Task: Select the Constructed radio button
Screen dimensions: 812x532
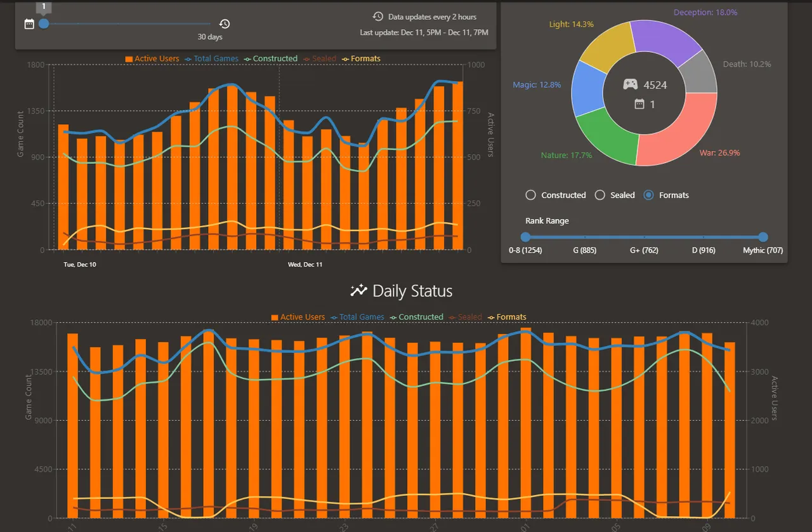Action: (531, 195)
